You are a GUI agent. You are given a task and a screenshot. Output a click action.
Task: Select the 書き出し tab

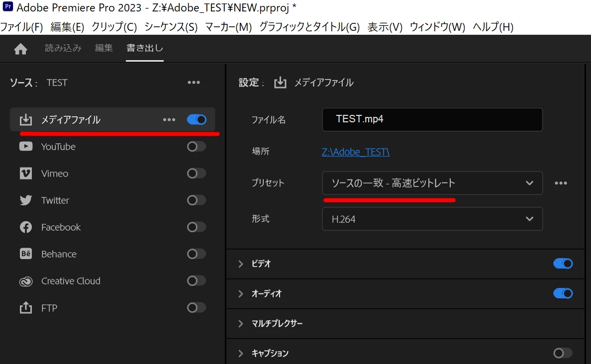click(145, 48)
